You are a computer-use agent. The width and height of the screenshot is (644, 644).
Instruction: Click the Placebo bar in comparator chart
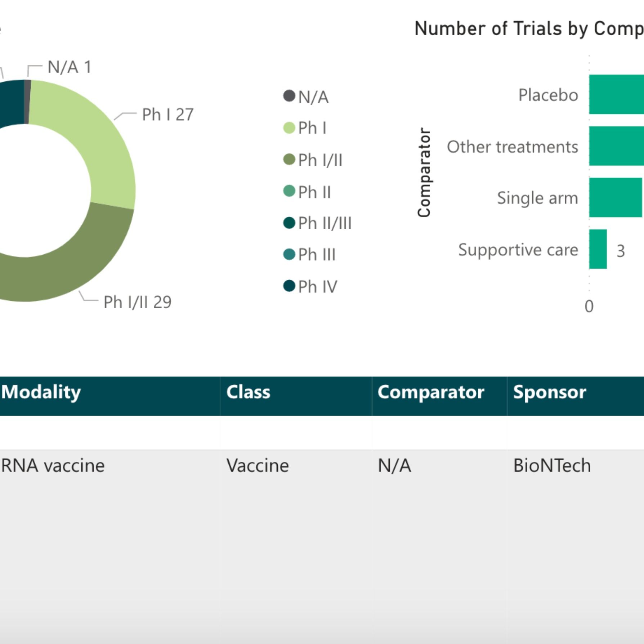(617, 95)
